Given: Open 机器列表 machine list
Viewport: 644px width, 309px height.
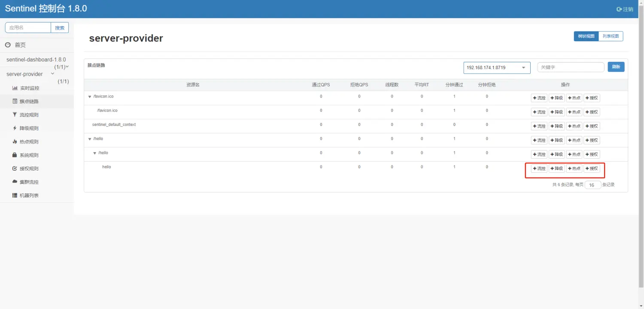Looking at the screenshot, I should pyautogui.click(x=26, y=195).
